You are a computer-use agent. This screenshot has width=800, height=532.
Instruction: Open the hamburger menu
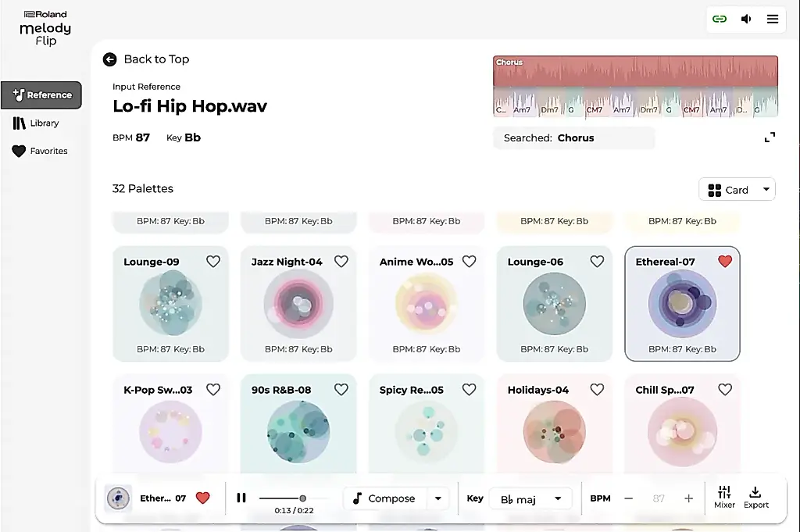(773, 19)
